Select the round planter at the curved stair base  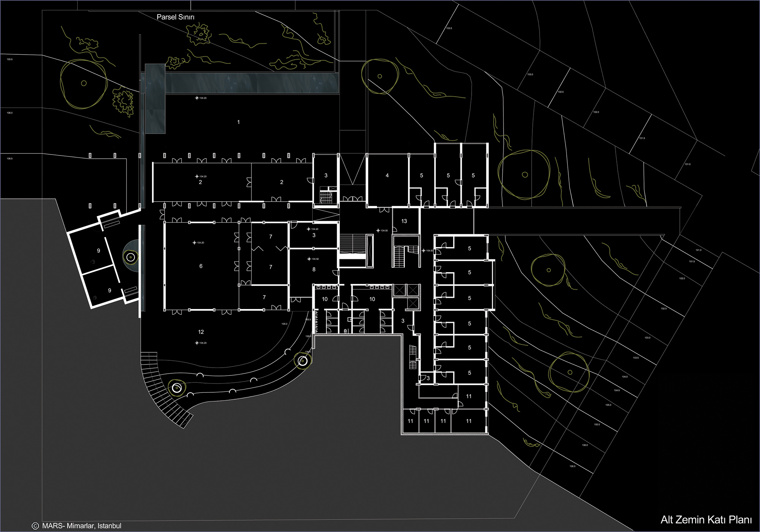(177, 388)
